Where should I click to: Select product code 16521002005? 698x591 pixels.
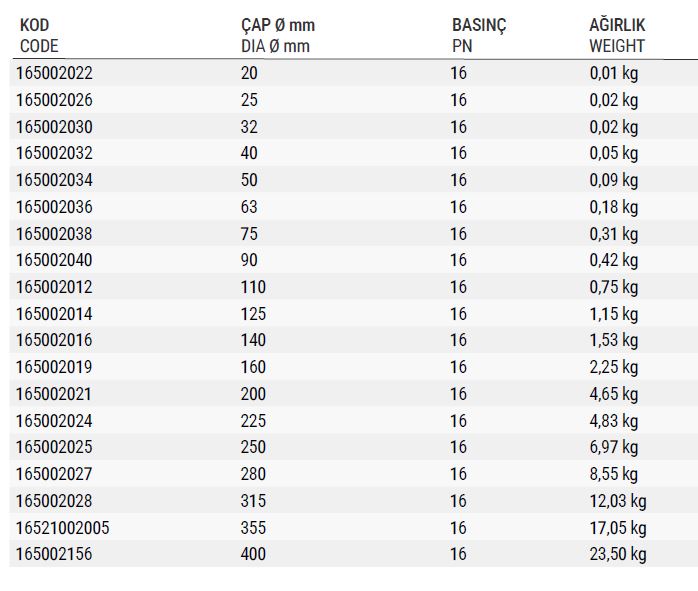point(63,528)
